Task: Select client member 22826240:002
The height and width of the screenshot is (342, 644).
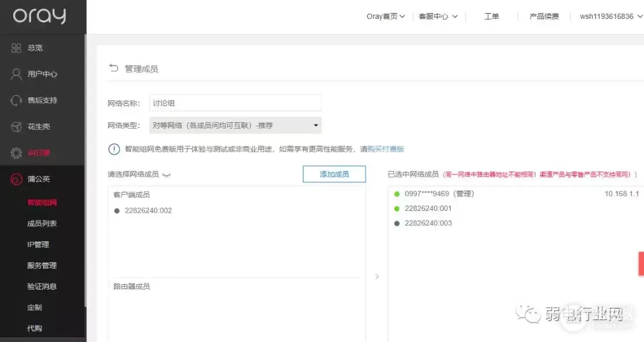Action: (148, 210)
